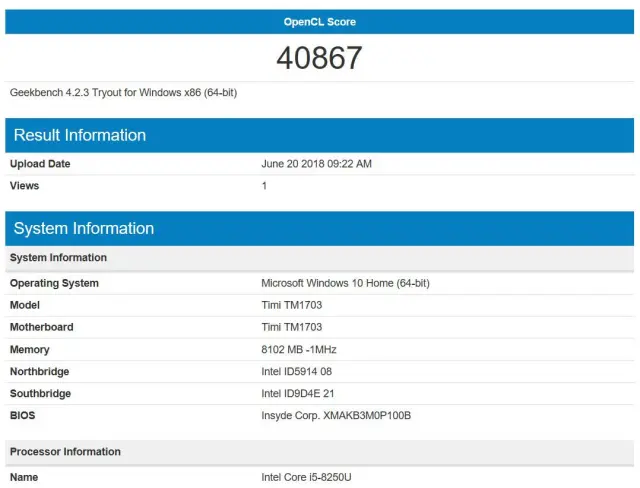640x488 pixels.
Task: Click the Views row label
Action: pyautogui.click(x=26, y=186)
